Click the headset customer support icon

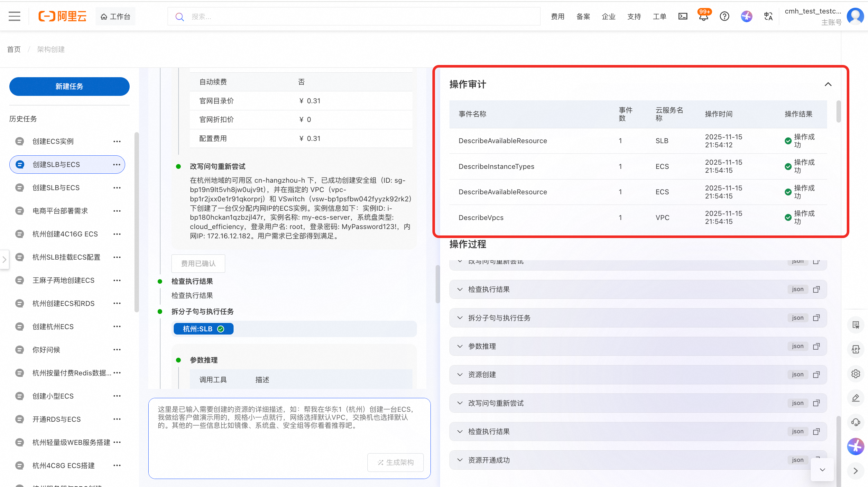pyautogui.click(x=855, y=422)
